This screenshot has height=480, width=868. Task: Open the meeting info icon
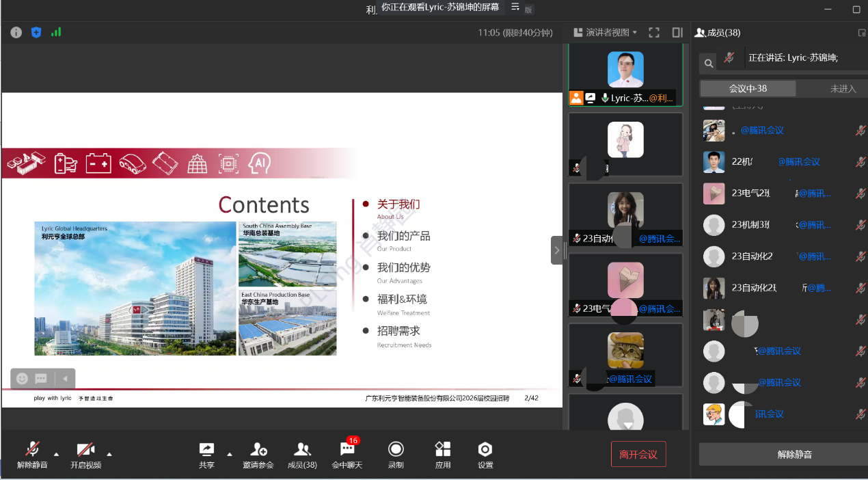click(16, 32)
